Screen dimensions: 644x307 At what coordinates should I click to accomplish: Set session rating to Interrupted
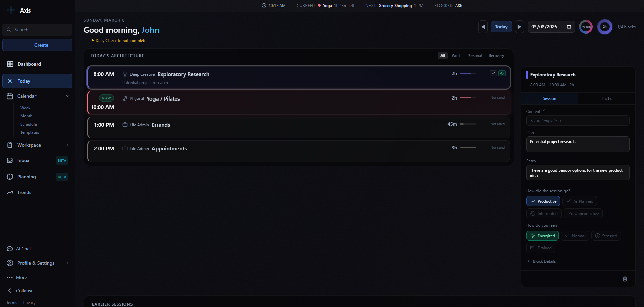tap(544, 214)
